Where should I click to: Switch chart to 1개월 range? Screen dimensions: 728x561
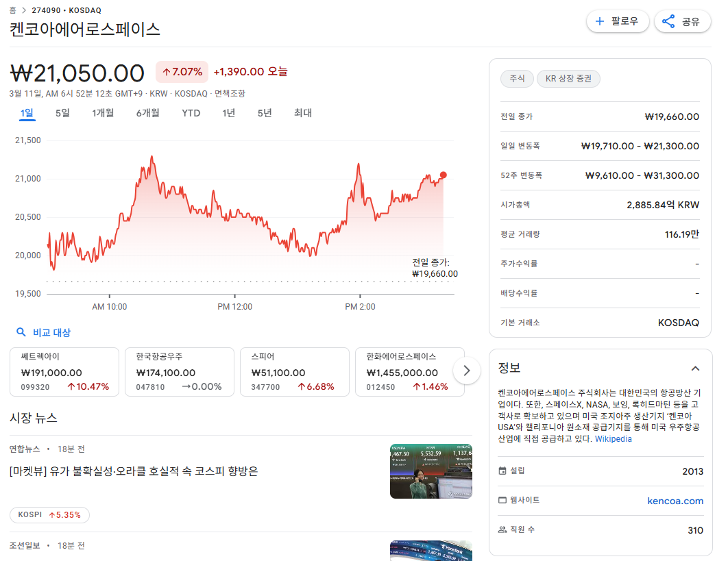pyautogui.click(x=103, y=113)
